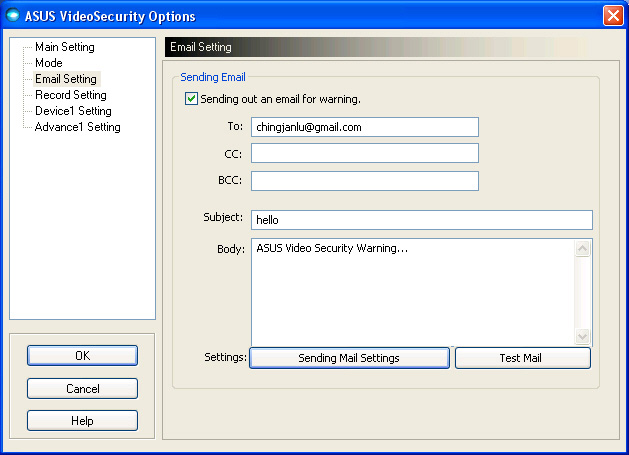Image resolution: width=629 pixels, height=455 pixels.
Task: Send a Test Mail
Action: tap(523, 358)
